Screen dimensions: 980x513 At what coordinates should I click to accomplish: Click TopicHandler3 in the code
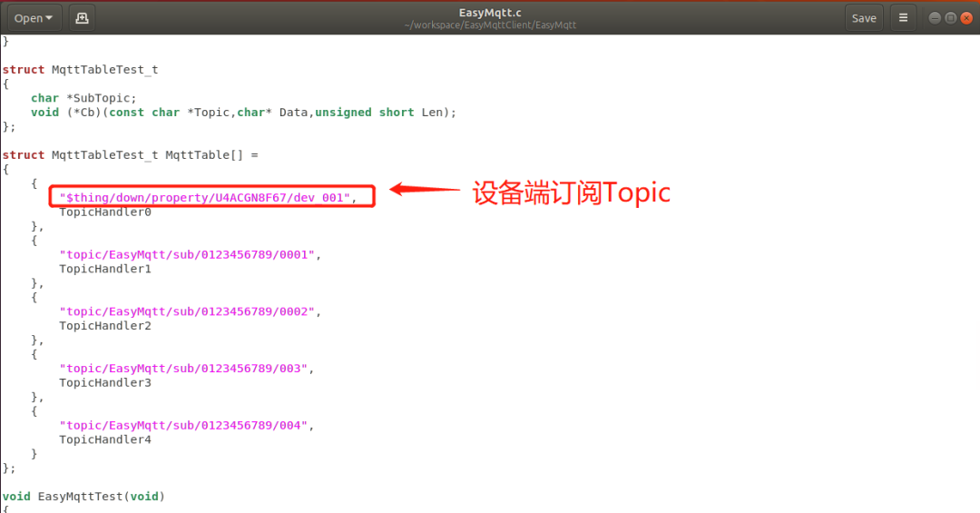(105, 383)
